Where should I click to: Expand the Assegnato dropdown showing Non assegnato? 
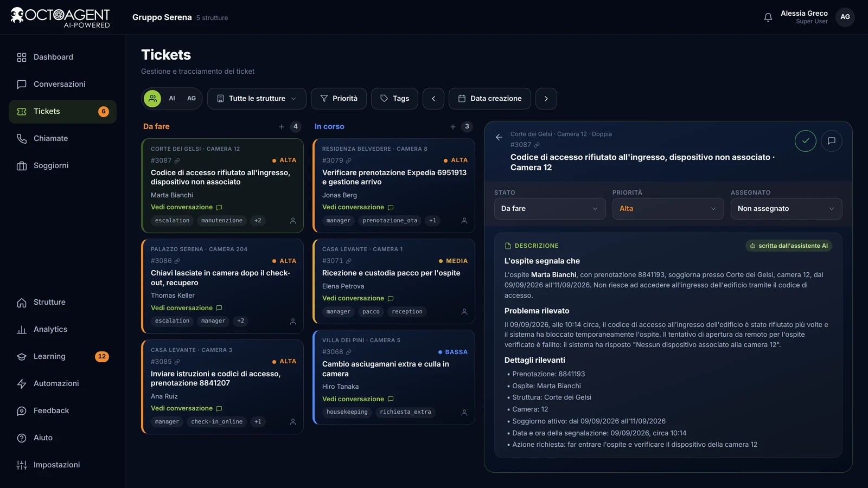click(786, 209)
